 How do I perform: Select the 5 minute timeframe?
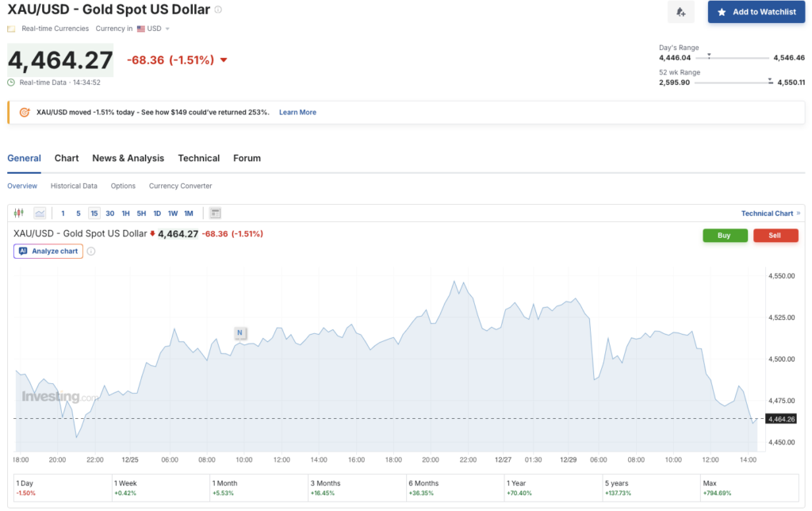coord(79,213)
